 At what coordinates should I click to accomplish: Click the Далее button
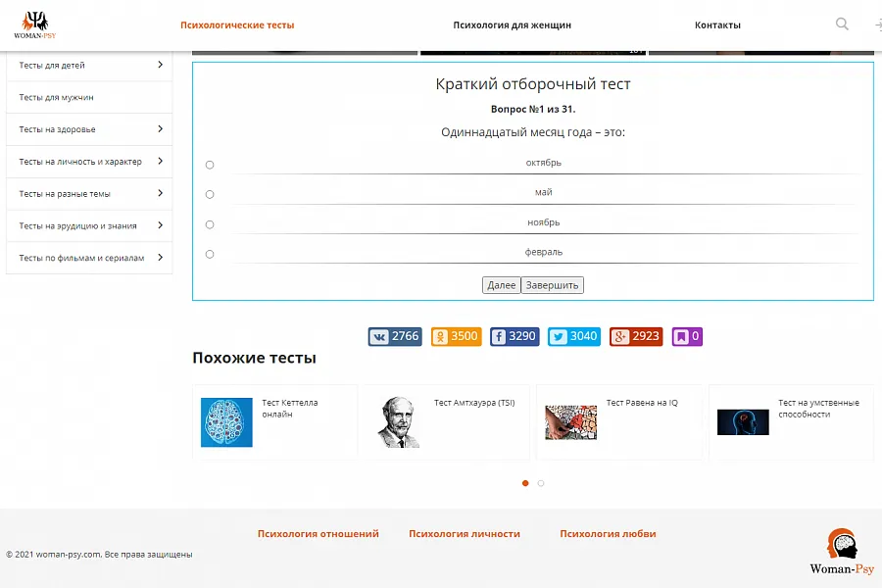pyautogui.click(x=501, y=285)
